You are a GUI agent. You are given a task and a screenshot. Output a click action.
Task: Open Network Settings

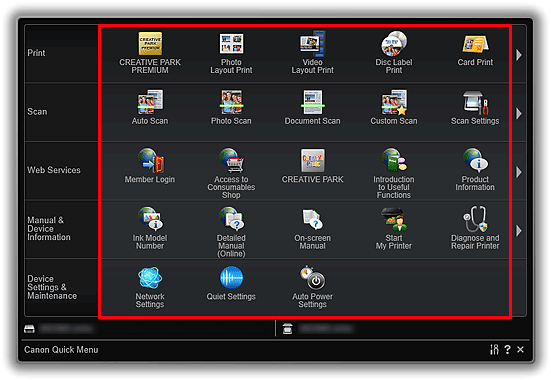tap(150, 287)
